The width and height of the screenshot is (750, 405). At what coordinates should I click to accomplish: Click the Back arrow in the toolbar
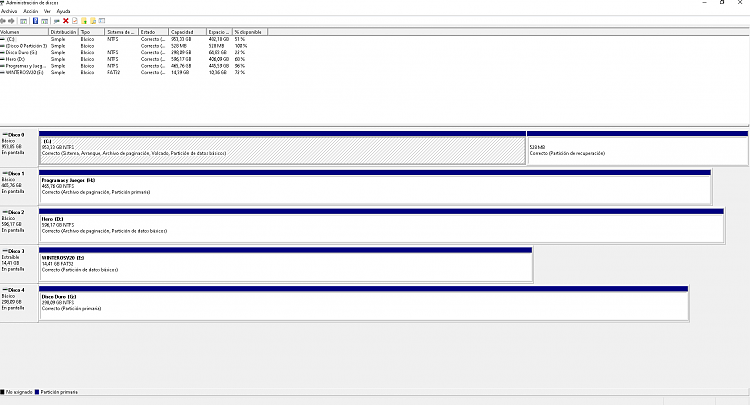pyautogui.click(x=3, y=21)
